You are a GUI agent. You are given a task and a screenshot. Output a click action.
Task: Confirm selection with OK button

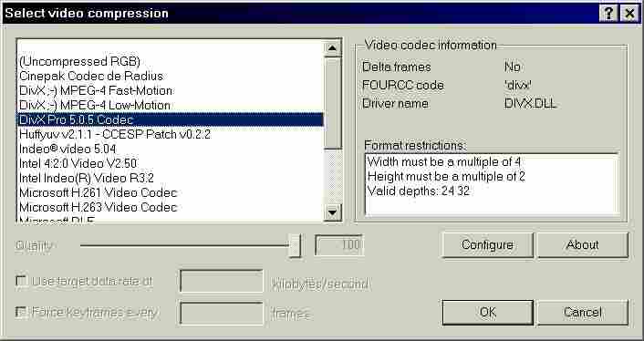click(487, 313)
